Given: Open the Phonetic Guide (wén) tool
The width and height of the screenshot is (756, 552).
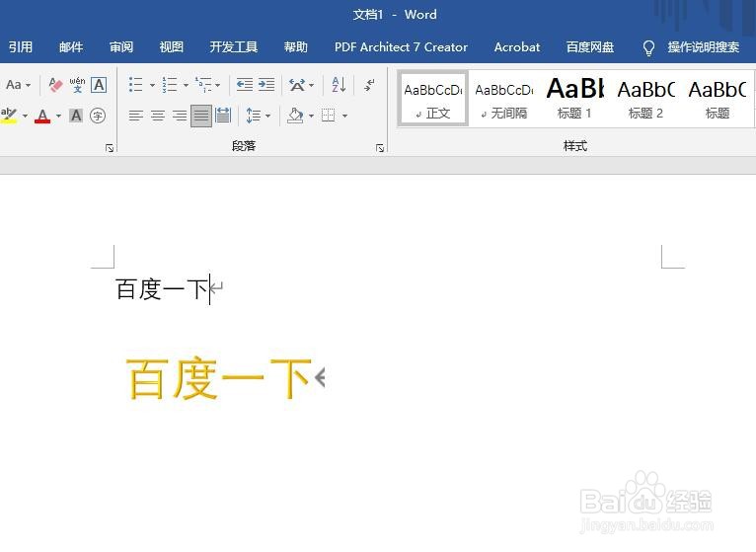Looking at the screenshot, I should point(77,85).
